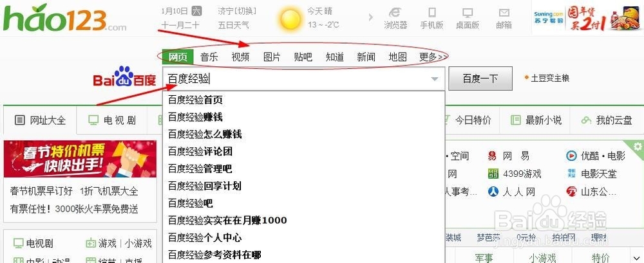Select the 视频 search tab

(x=240, y=57)
